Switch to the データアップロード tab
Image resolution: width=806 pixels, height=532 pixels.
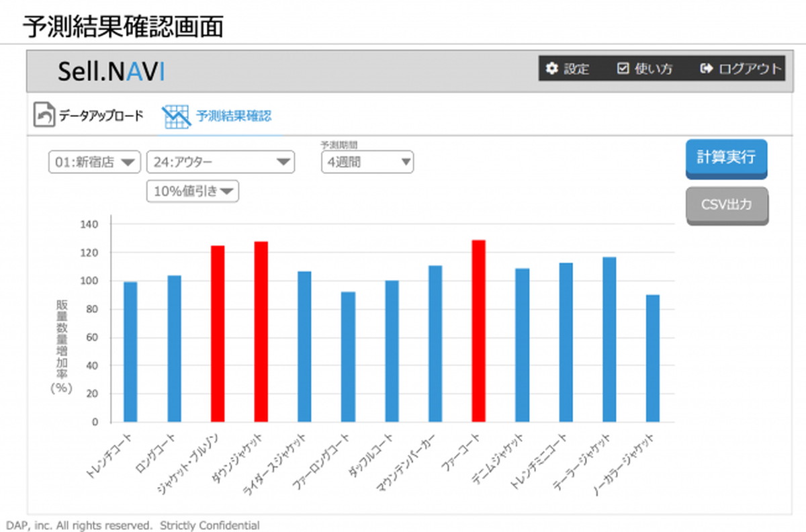click(101, 116)
